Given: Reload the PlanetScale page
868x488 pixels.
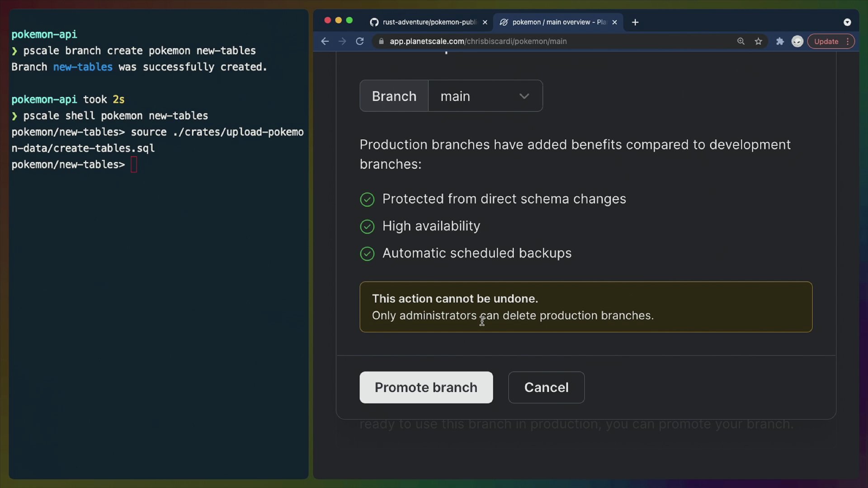Looking at the screenshot, I should pyautogui.click(x=360, y=41).
